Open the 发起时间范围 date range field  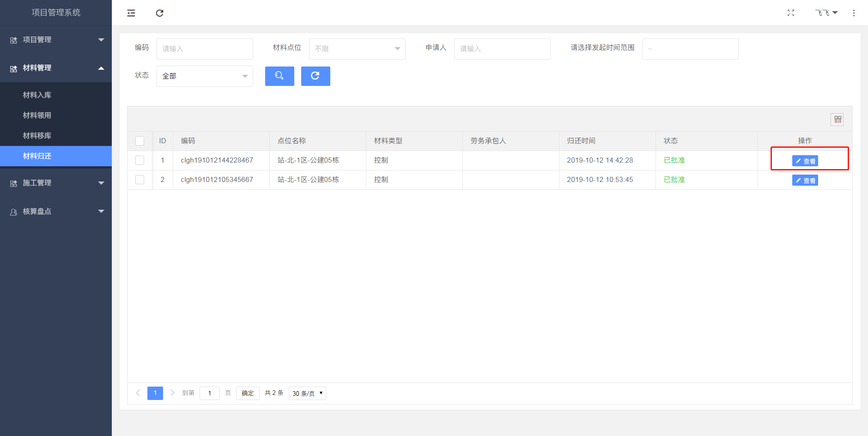[690, 49]
